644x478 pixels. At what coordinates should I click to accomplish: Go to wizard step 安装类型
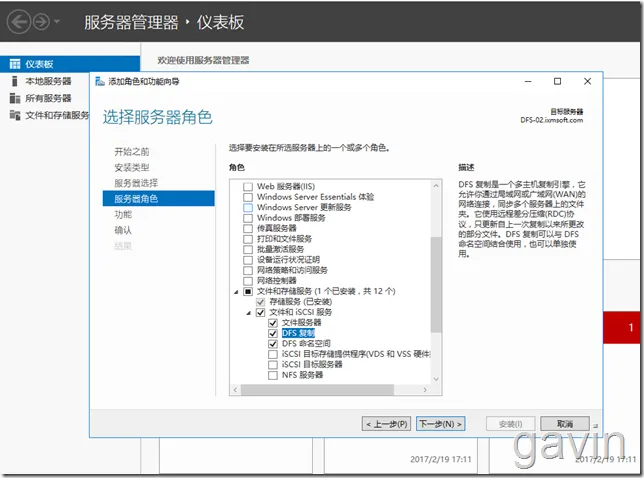click(x=132, y=167)
